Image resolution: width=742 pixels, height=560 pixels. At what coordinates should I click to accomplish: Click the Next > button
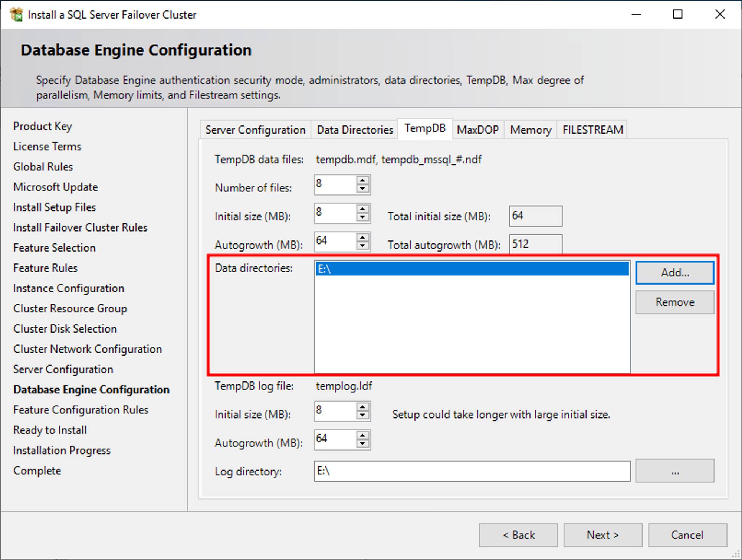[603, 535]
